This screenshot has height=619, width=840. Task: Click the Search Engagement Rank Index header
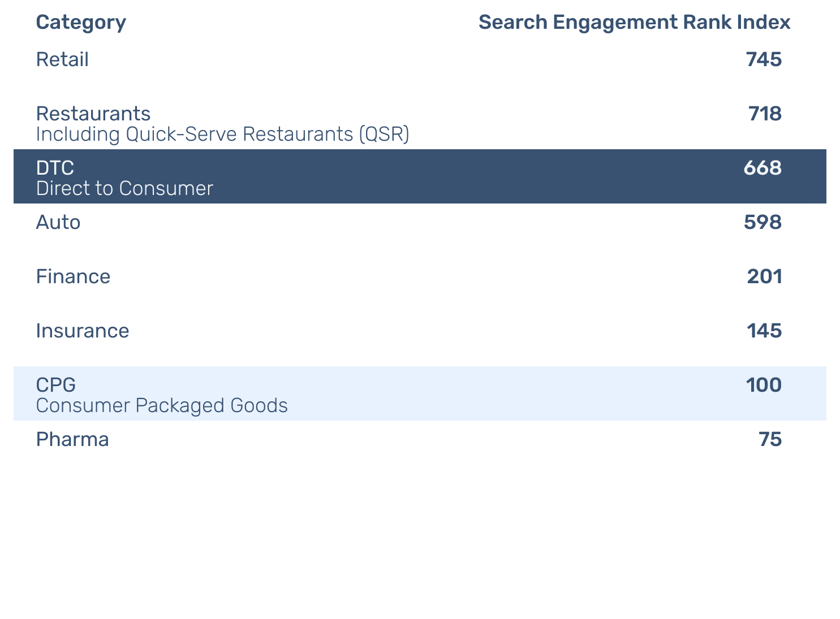634,23
